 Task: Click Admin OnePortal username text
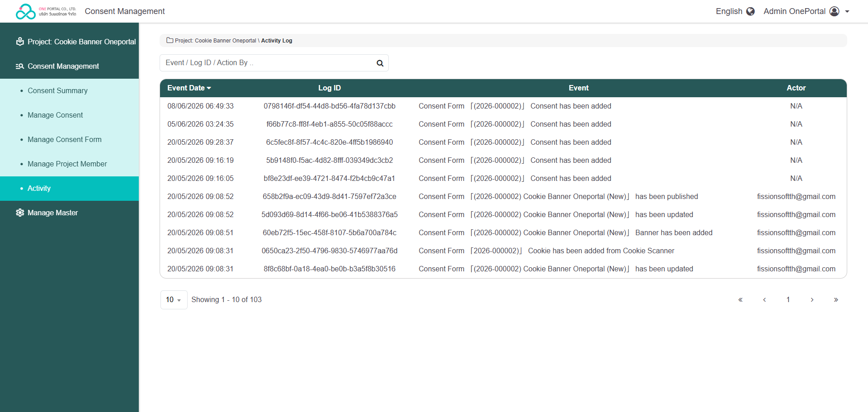pos(794,11)
